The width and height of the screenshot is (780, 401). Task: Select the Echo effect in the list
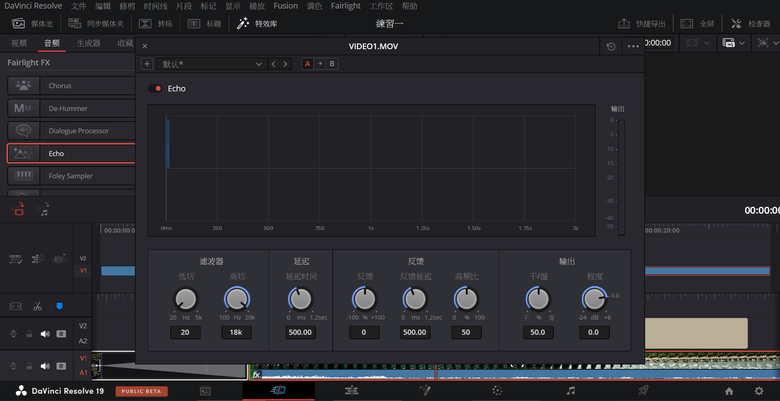click(x=71, y=153)
